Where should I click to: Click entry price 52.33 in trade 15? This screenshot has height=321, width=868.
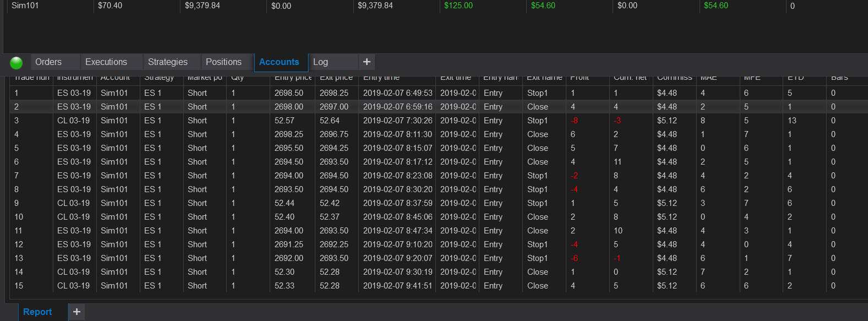(x=285, y=286)
